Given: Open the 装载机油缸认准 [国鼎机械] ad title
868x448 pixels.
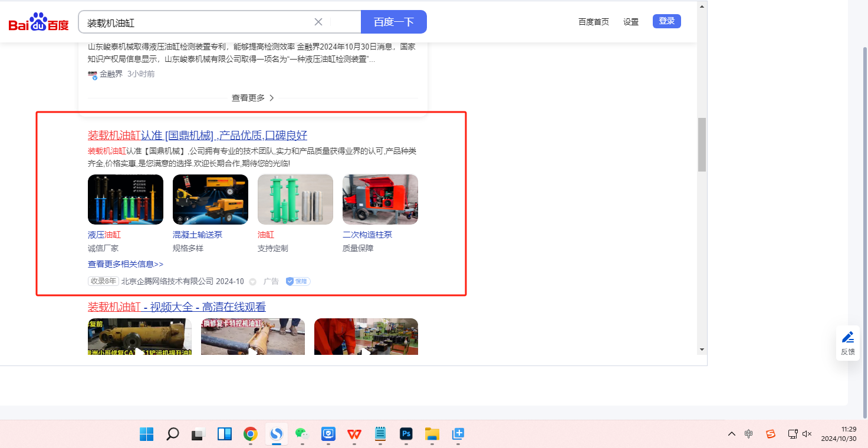Looking at the screenshot, I should click(x=198, y=136).
